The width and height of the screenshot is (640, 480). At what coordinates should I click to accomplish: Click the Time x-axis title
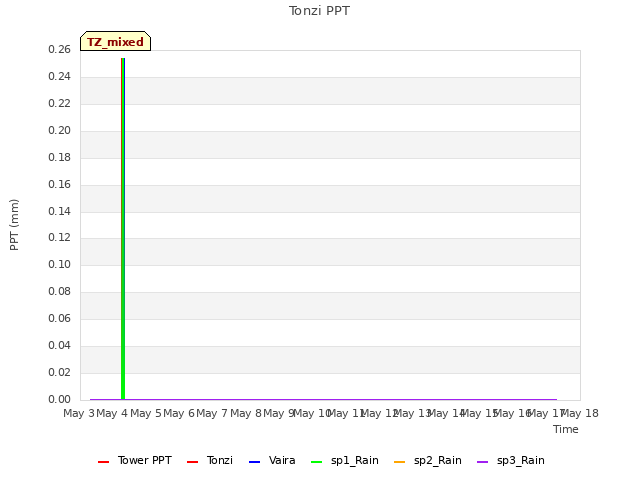point(566,429)
